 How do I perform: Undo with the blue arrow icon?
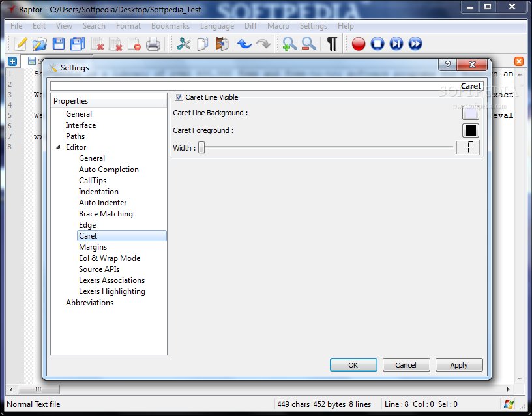tap(244, 44)
